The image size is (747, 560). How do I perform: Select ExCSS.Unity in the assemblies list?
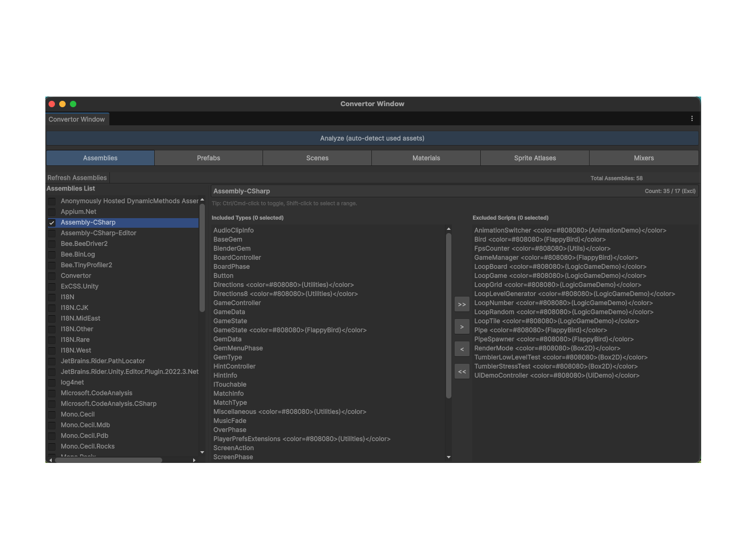pos(80,286)
